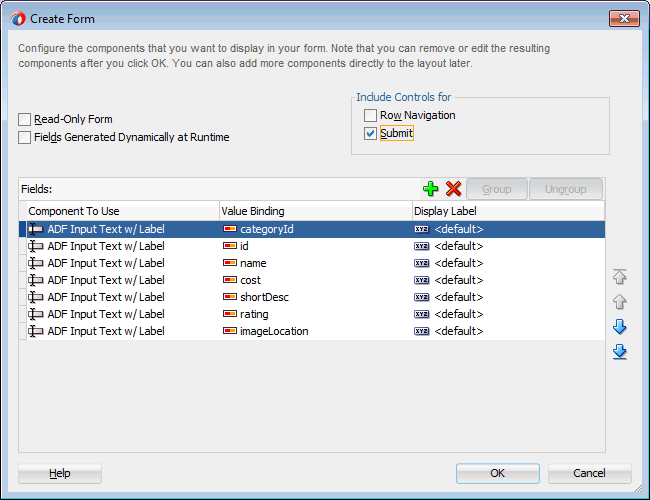
Task: Move field to top with arrow icon
Action: click(620, 277)
